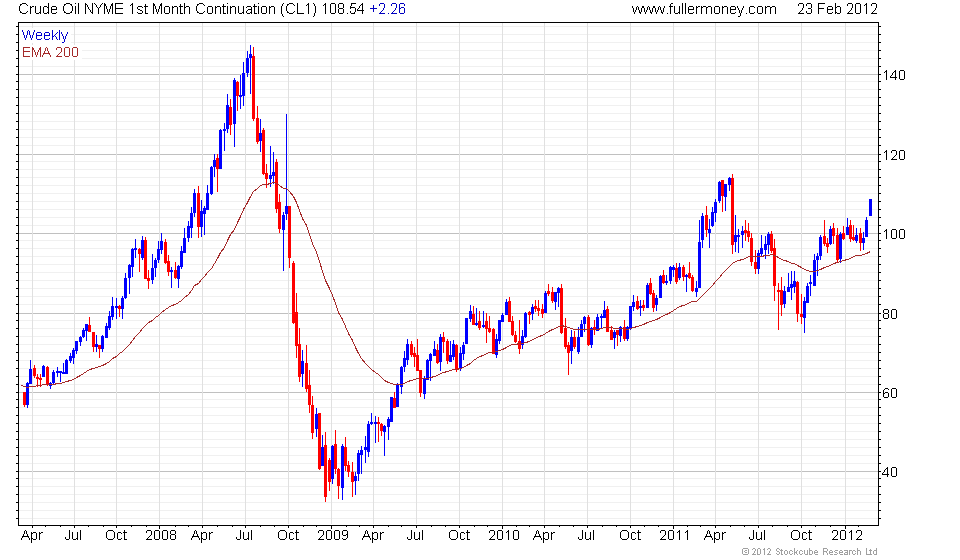Click the latest blue candlestick near 108
Viewport: 960px width, 560px height.
[871, 207]
